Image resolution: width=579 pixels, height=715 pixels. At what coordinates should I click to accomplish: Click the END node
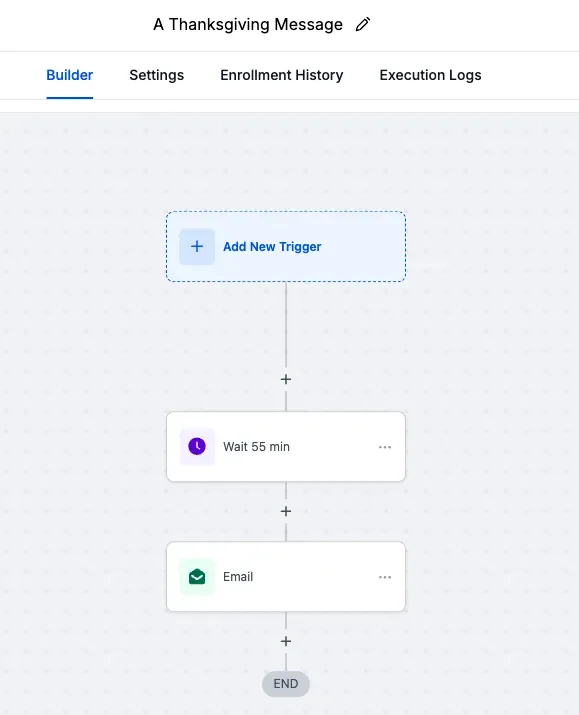point(286,684)
